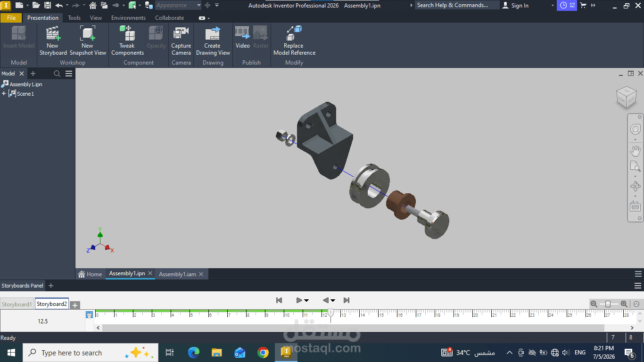Open the Full Navigation Wheel
The image size is (644, 362).
click(x=636, y=130)
